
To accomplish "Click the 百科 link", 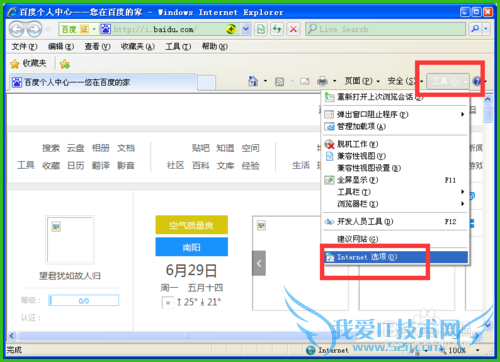I will tap(201, 165).
